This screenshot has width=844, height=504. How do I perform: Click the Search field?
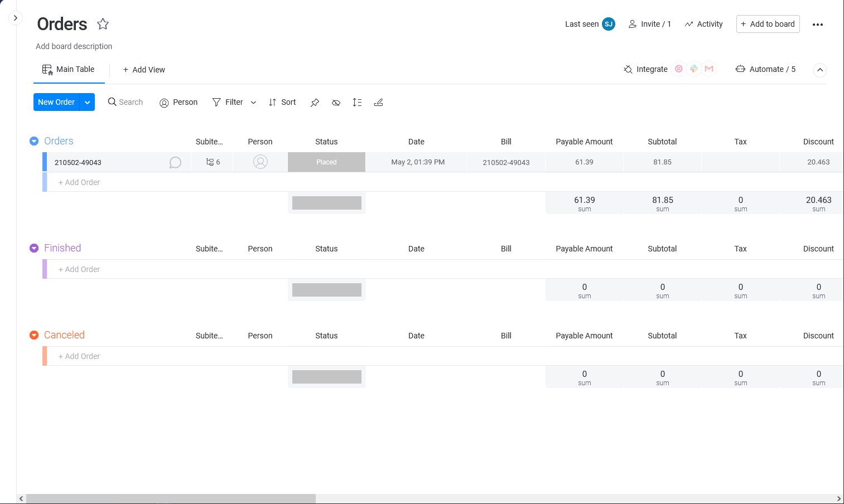pos(126,102)
